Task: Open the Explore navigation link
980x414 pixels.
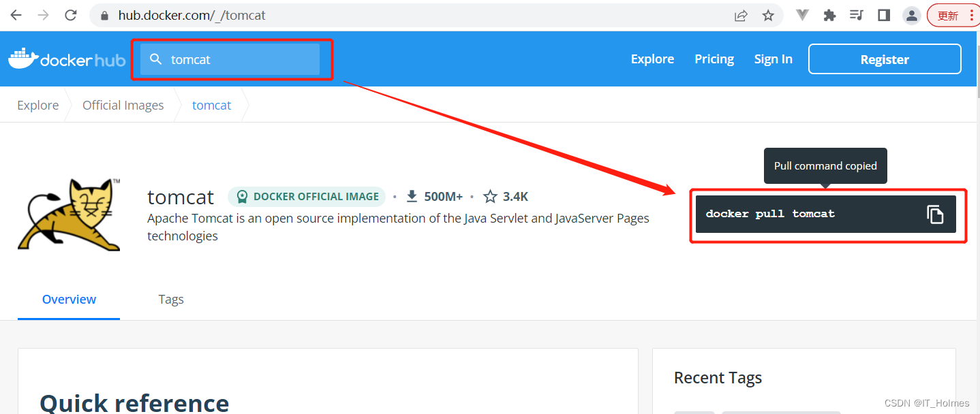Action: (x=652, y=59)
